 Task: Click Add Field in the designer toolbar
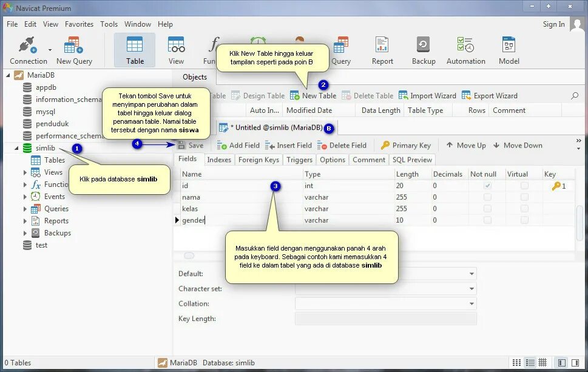pos(238,146)
